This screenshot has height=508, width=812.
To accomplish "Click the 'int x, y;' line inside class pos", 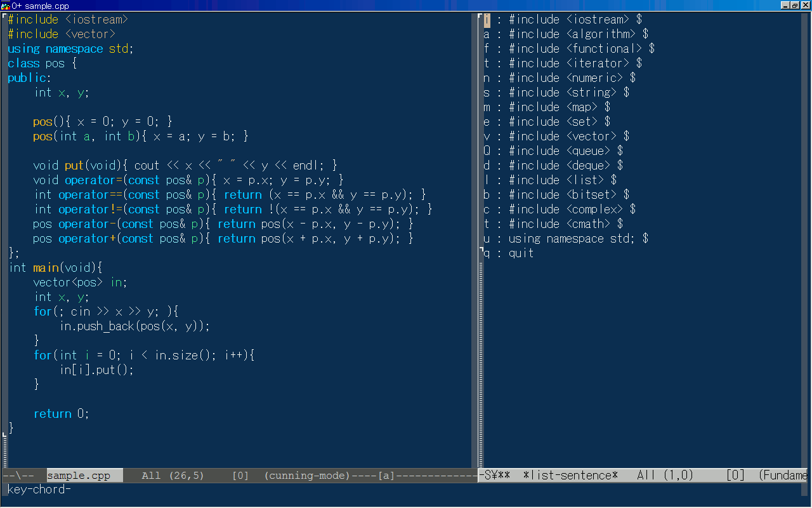I will pyautogui.click(x=62, y=93).
